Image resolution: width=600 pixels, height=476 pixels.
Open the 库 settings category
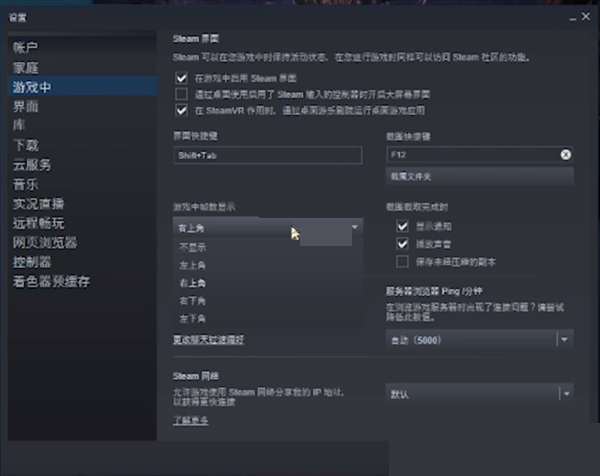coord(19,125)
